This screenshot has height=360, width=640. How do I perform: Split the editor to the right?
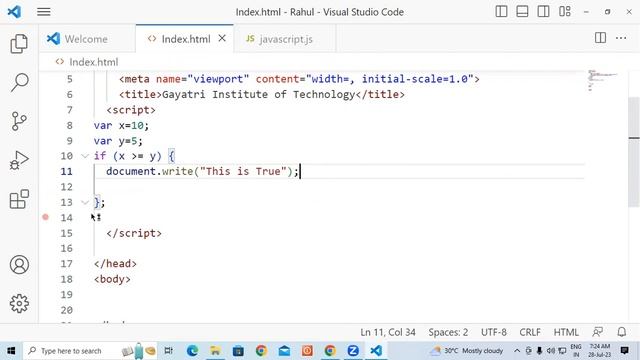tap(600, 38)
